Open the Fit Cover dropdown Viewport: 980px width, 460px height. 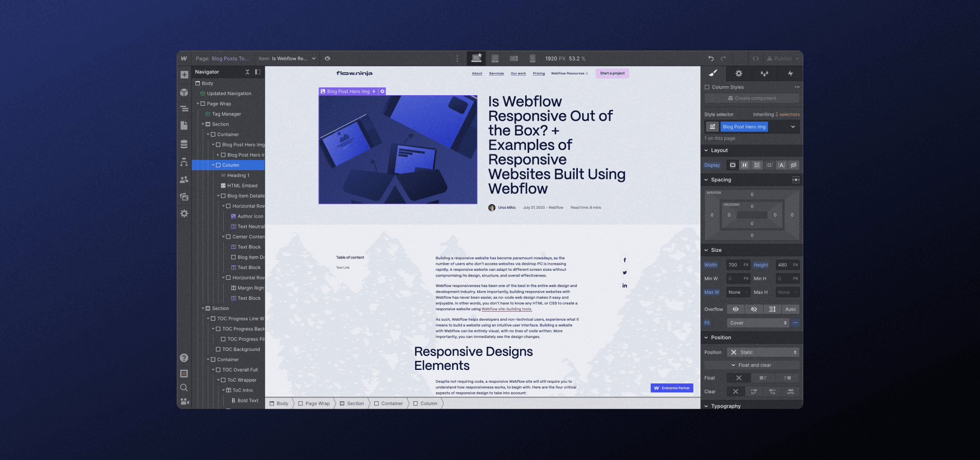758,323
